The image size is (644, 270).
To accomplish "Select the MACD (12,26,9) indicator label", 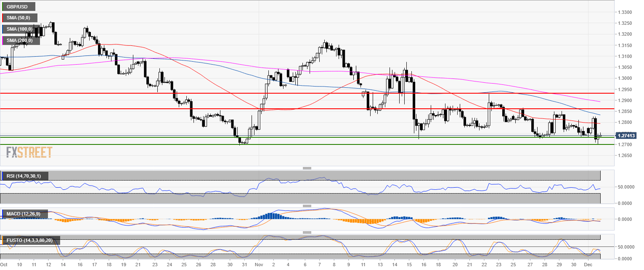I will point(24,214).
